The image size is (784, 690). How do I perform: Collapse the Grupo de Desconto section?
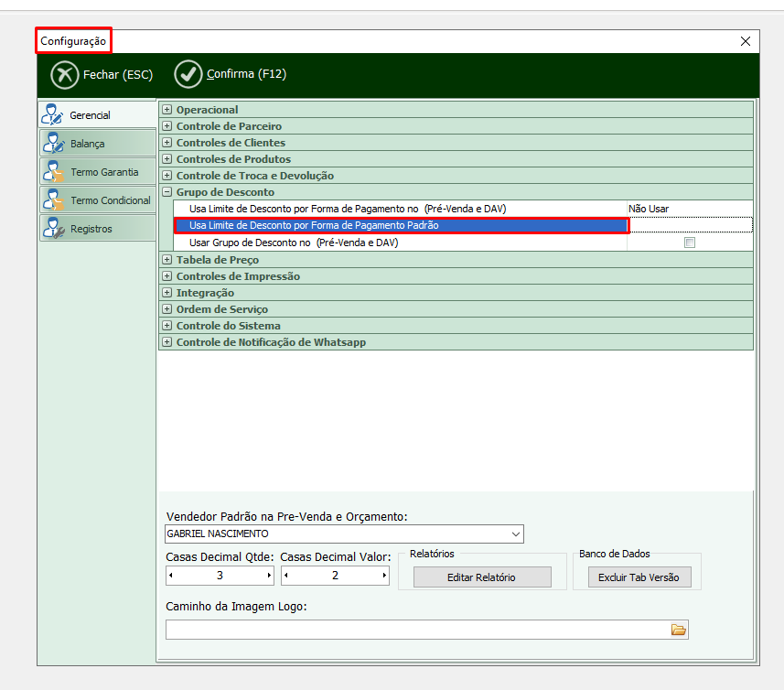point(167,192)
